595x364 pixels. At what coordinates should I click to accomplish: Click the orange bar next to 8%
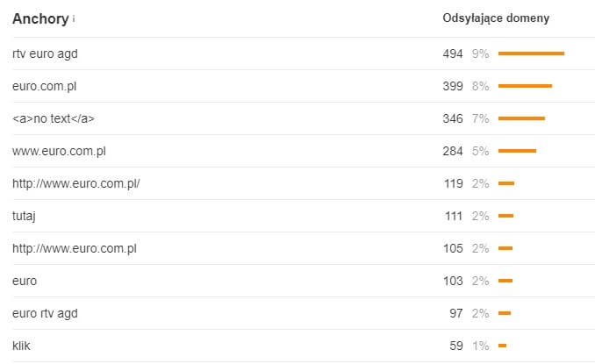click(x=525, y=86)
